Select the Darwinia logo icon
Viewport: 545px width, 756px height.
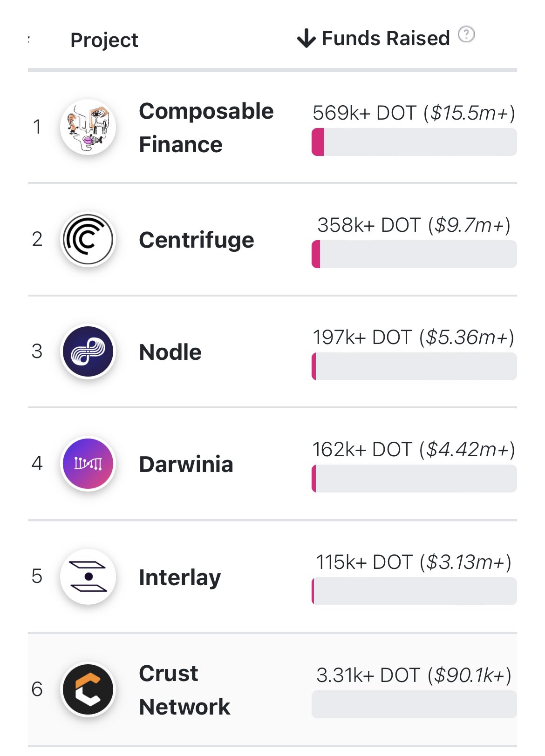tap(88, 464)
